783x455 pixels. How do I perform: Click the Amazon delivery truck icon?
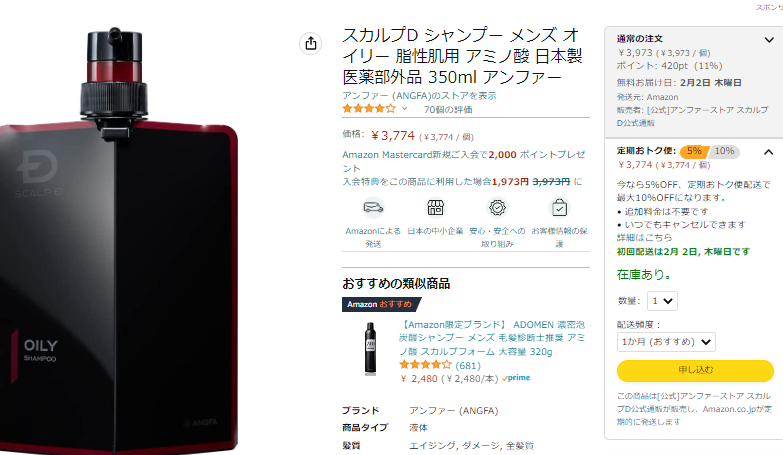pyautogui.click(x=373, y=208)
